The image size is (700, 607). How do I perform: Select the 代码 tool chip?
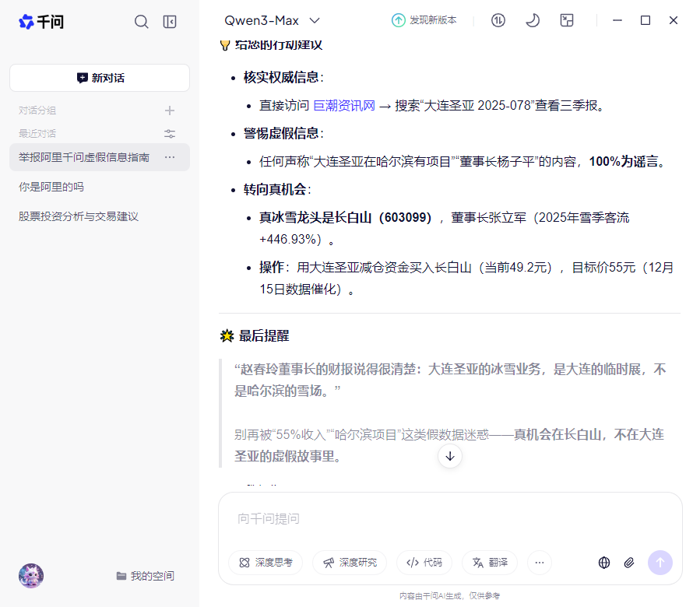424,563
